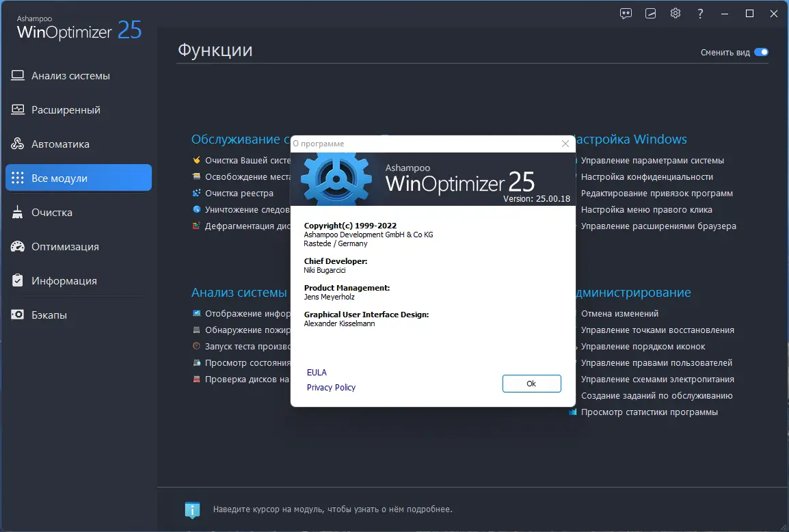Open Управление правами пользователей
This screenshot has width=789, height=532.
[x=656, y=363]
